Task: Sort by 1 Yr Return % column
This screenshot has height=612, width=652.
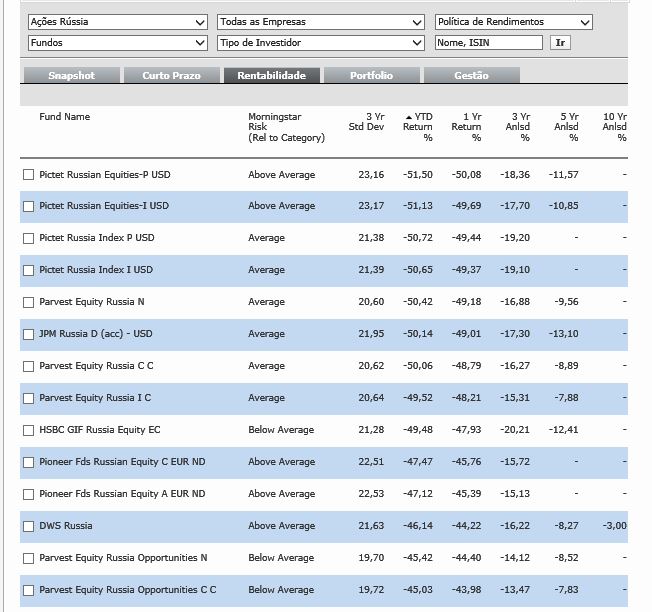Action: point(466,127)
